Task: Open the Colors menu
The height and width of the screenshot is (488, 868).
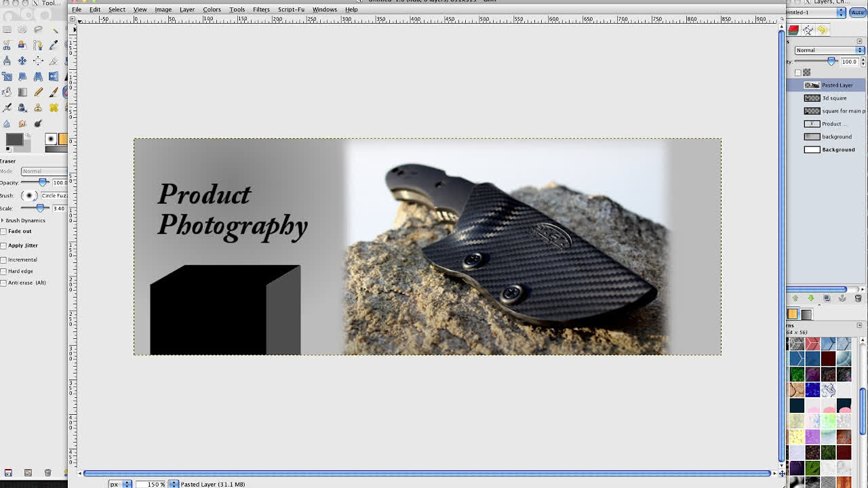Action: tap(212, 9)
